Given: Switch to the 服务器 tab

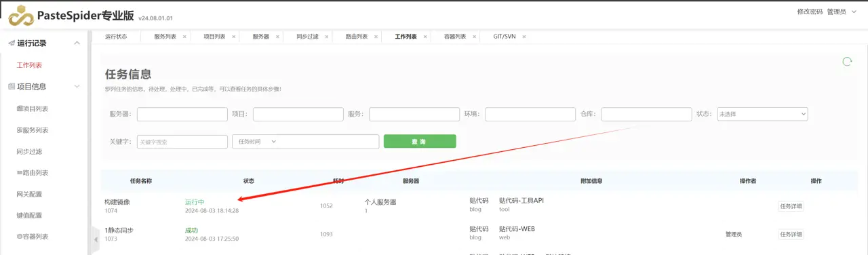Looking at the screenshot, I should point(260,37).
